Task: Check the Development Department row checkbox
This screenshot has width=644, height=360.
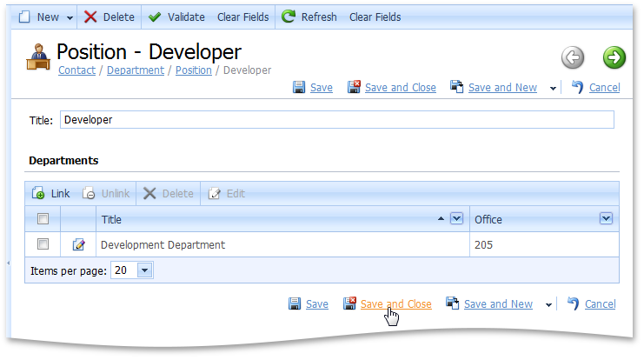Action: pos(43,244)
